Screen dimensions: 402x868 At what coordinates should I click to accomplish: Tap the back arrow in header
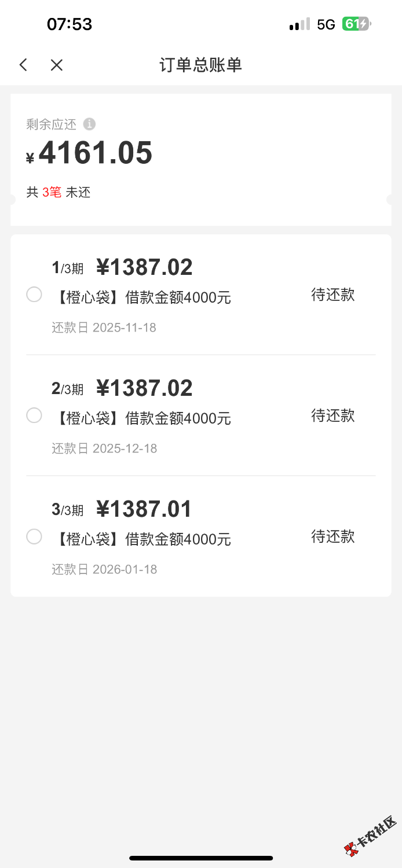click(x=23, y=65)
